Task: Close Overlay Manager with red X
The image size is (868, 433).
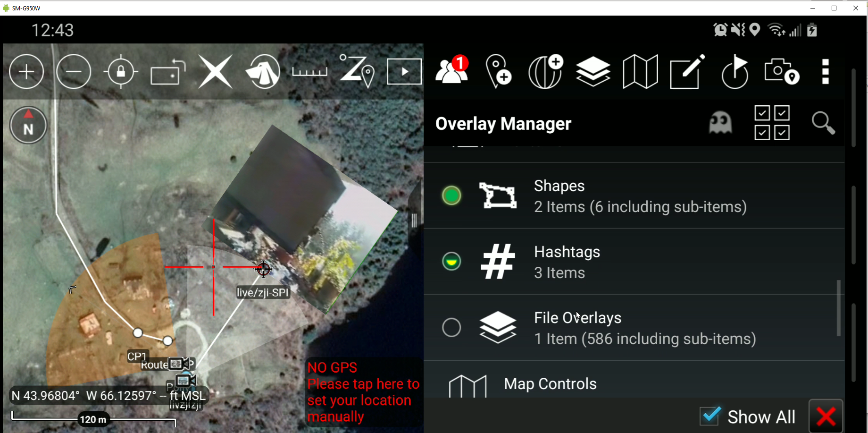Action: [826, 416]
